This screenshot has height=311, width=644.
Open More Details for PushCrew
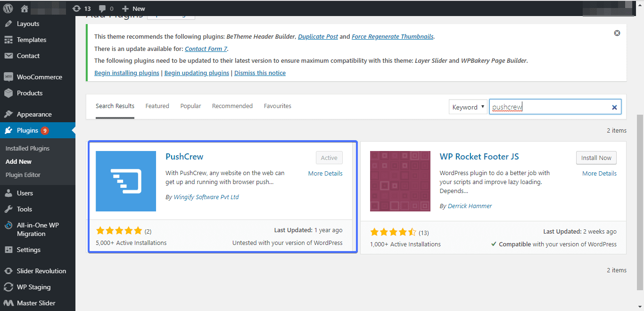coord(325,173)
